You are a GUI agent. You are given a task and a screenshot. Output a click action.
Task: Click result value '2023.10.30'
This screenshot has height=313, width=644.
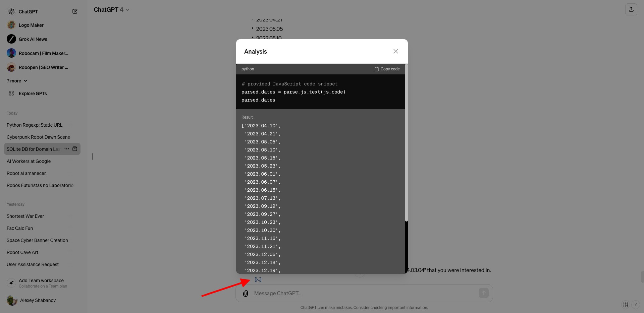262,230
